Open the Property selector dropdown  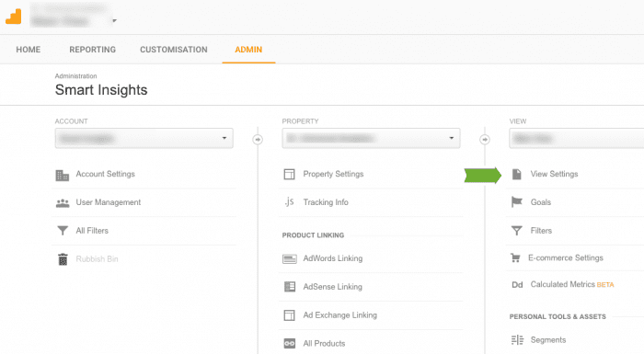[371, 139]
